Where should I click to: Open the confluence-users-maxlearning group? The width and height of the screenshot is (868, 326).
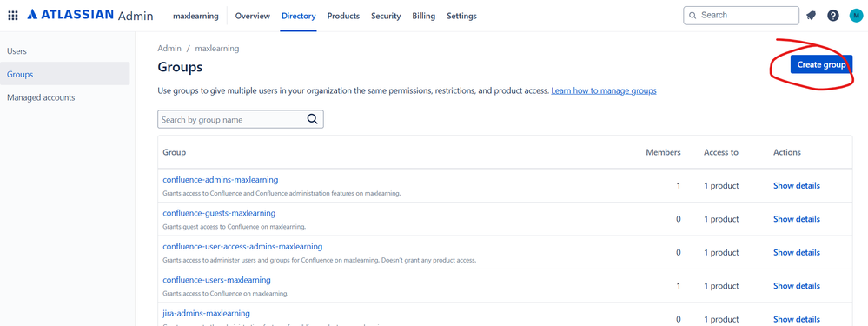click(216, 280)
